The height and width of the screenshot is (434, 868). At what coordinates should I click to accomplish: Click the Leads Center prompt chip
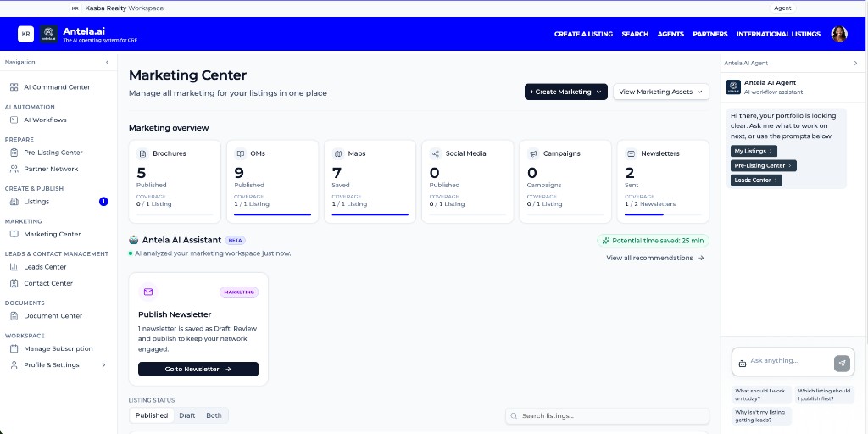(756, 181)
